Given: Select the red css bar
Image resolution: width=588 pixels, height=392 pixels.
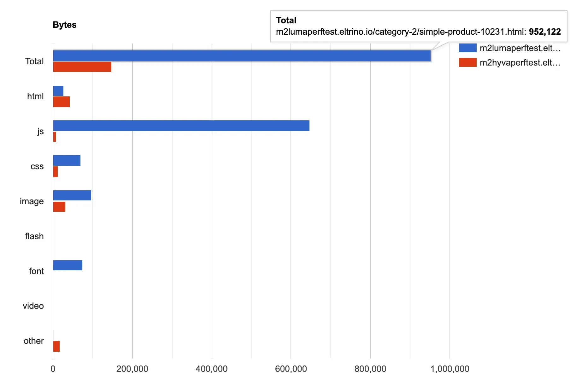Looking at the screenshot, I should tap(56, 172).
